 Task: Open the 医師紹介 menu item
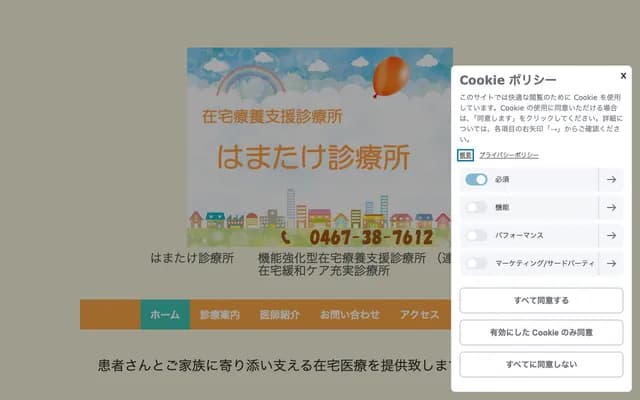(279, 314)
